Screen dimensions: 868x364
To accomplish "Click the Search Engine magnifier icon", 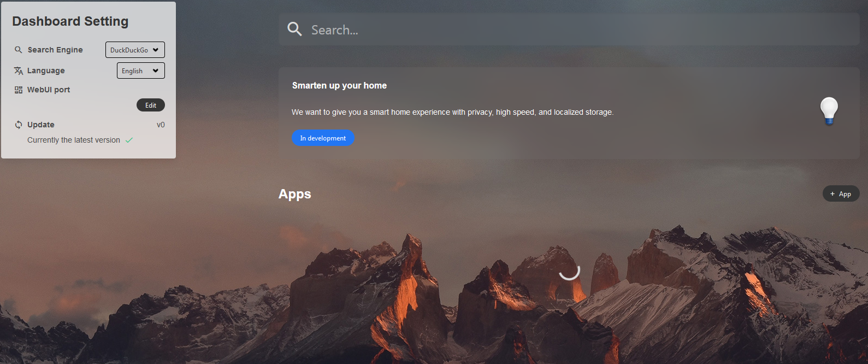I will pos(19,50).
